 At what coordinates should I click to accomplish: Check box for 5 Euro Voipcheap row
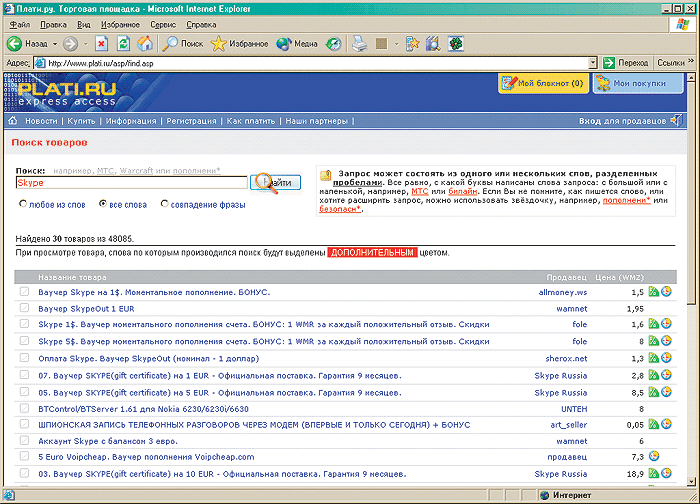[x=24, y=456]
